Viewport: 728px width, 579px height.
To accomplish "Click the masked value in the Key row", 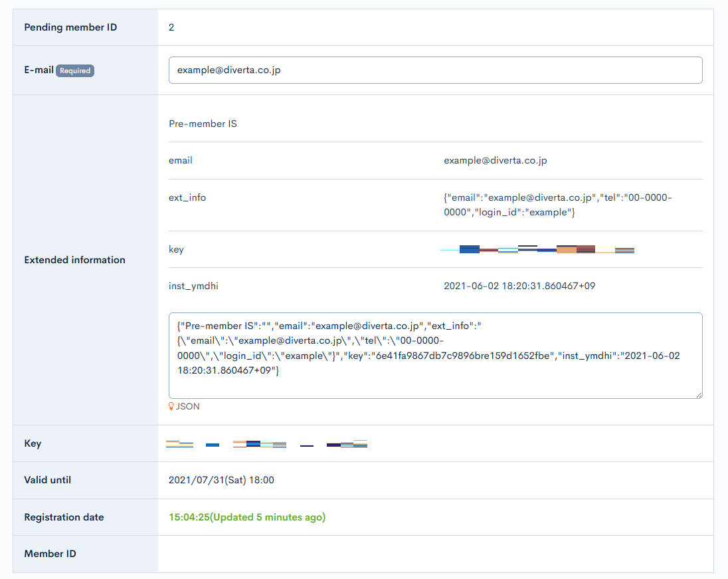I will pos(266,444).
